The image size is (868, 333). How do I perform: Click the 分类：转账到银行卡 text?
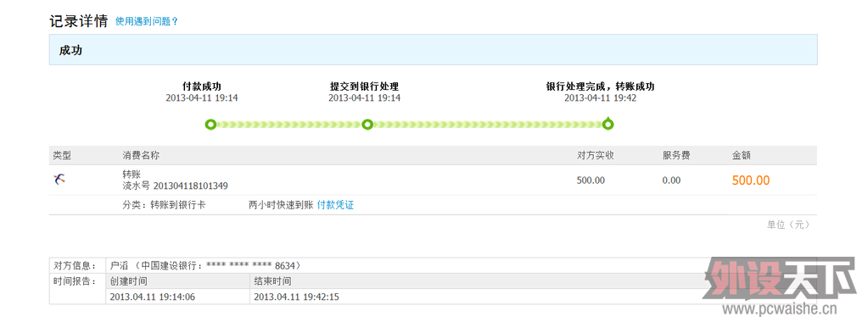(164, 205)
